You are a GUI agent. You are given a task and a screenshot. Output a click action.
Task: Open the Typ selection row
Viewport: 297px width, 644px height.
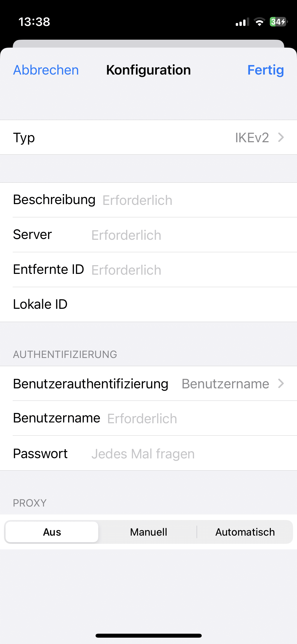pos(148,137)
